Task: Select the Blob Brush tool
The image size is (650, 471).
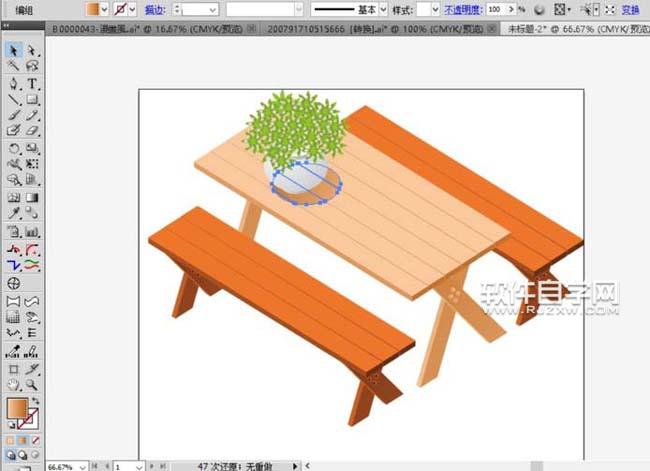Action: coord(14,130)
